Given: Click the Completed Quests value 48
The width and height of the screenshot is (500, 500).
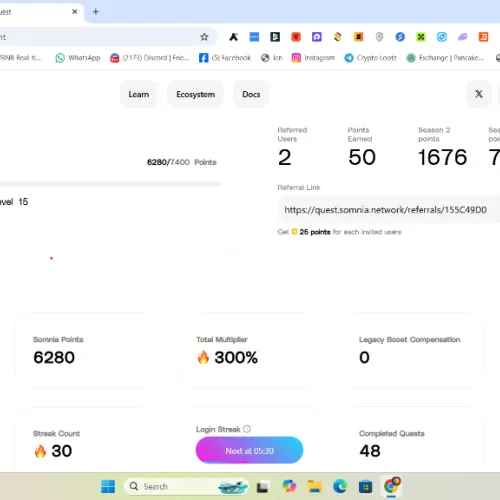Looking at the screenshot, I should pyautogui.click(x=370, y=451).
